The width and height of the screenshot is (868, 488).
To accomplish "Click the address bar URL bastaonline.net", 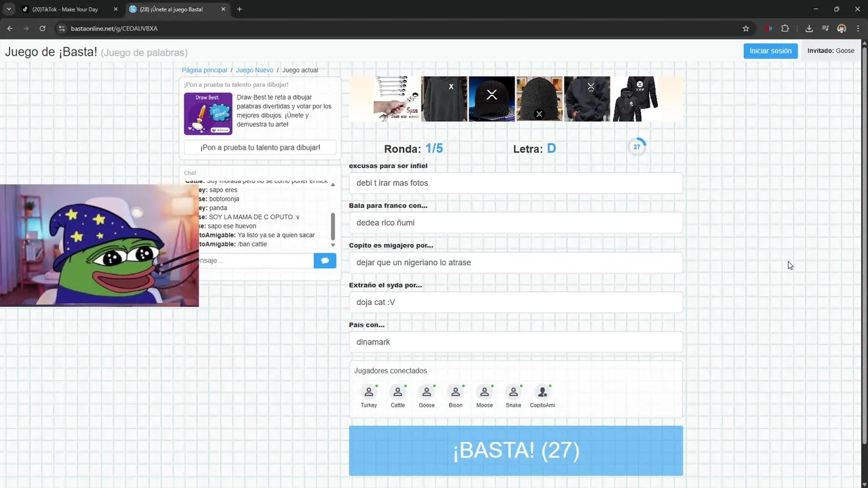I will [114, 28].
